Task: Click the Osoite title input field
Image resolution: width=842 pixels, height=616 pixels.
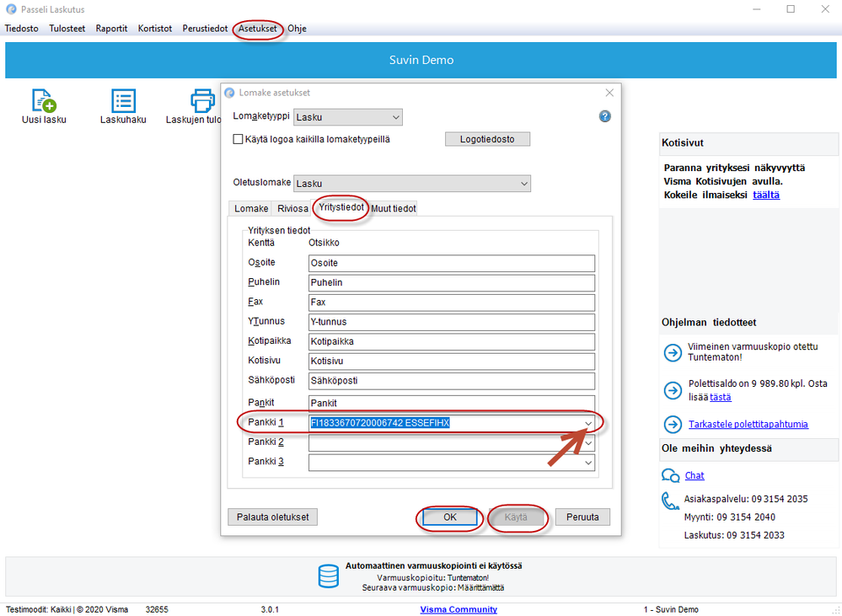Action: (x=452, y=263)
